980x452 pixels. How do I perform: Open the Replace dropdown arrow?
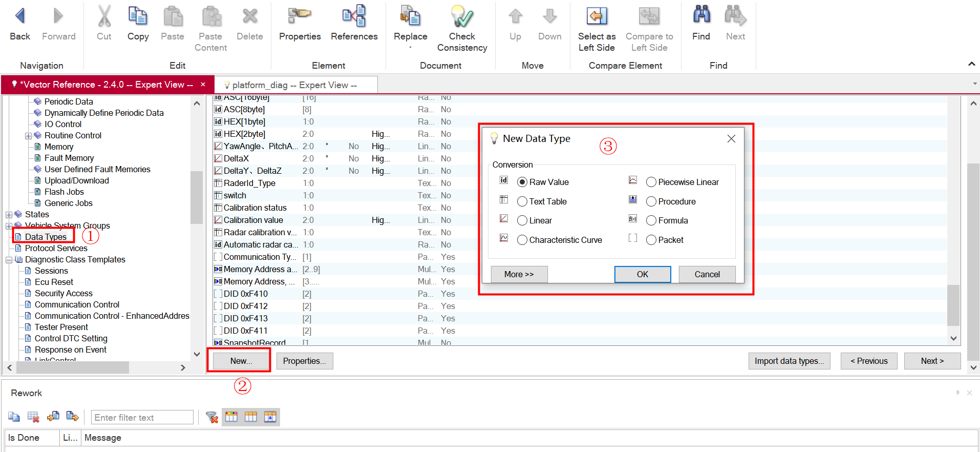[x=410, y=48]
